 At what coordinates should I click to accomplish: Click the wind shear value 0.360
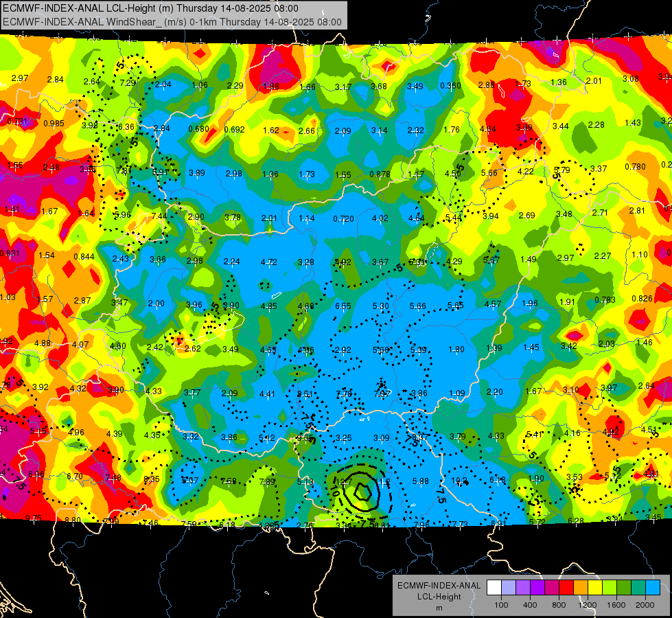450,86
